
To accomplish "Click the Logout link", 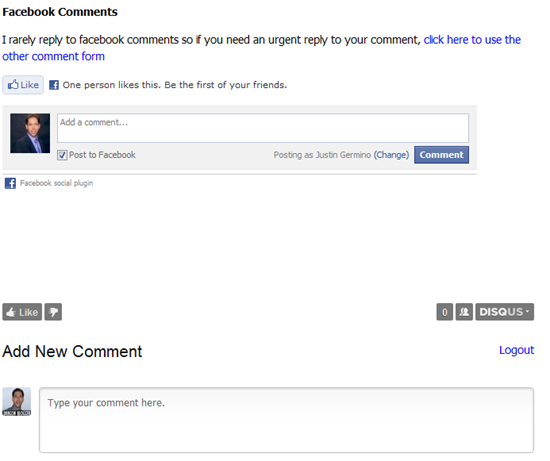I will tap(516, 350).
